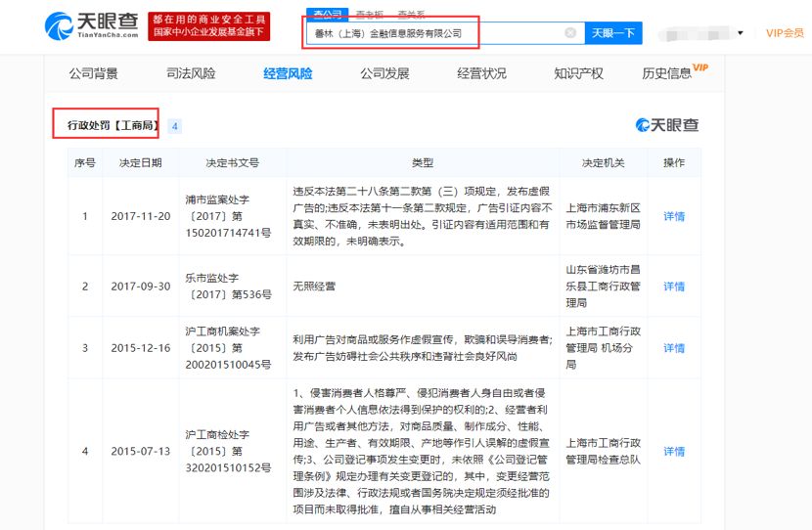Viewport: 812px width, 530px height.
Task: Click the 天眼一下 search button
Action: [x=613, y=33]
